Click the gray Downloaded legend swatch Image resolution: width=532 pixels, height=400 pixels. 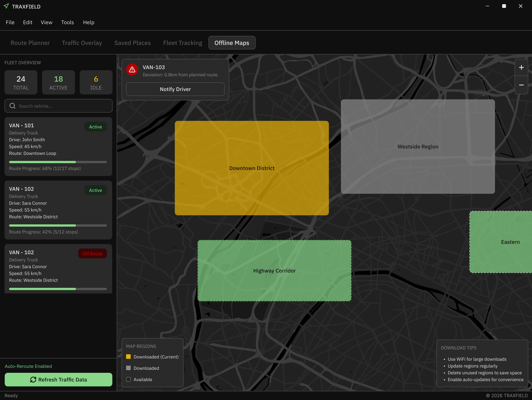pyautogui.click(x=128, y=368)
